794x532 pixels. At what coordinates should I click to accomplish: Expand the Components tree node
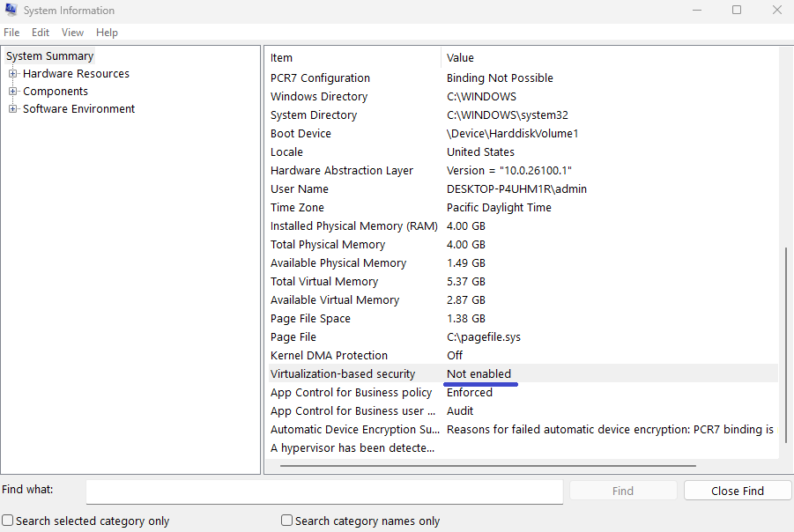point(13,92)
